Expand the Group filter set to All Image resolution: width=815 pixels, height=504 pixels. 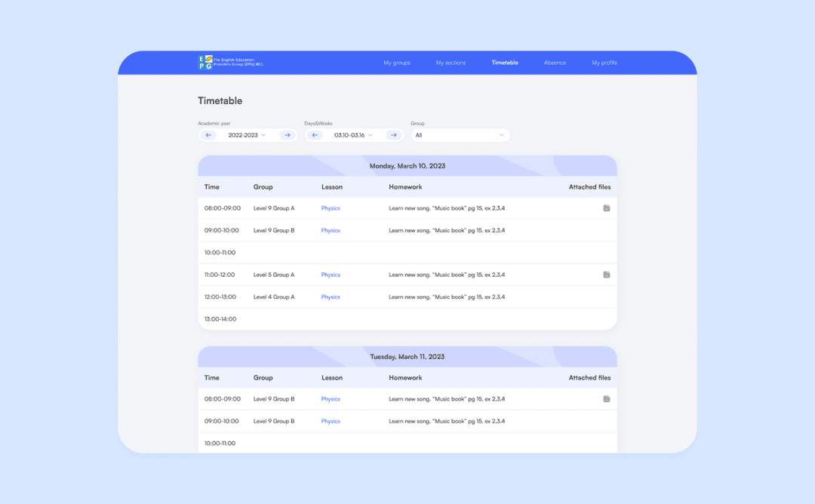tap(460, 135)
